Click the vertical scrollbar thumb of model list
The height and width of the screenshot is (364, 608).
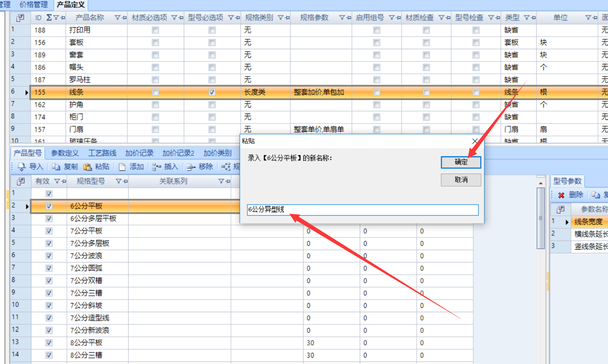[x=541, y=218]
